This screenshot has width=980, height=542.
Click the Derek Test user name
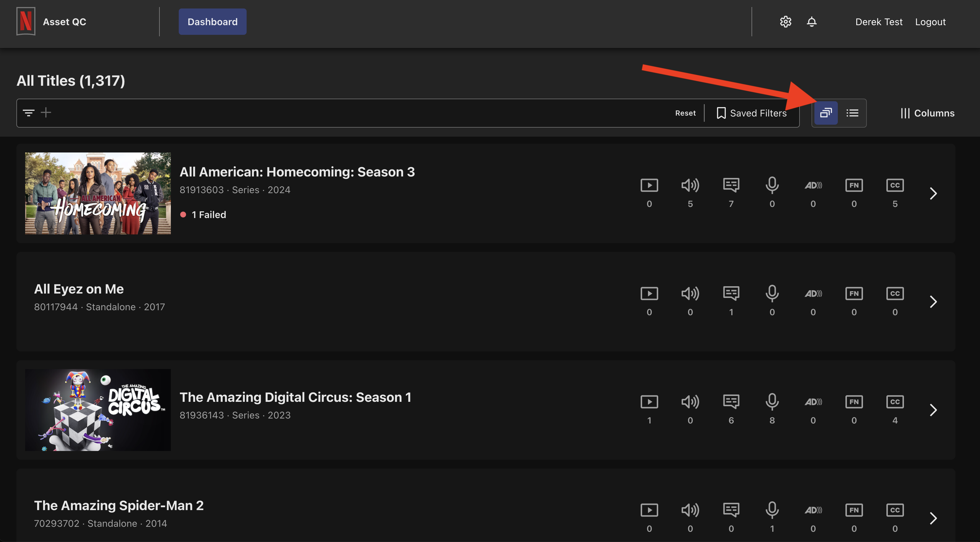point(879,22)
